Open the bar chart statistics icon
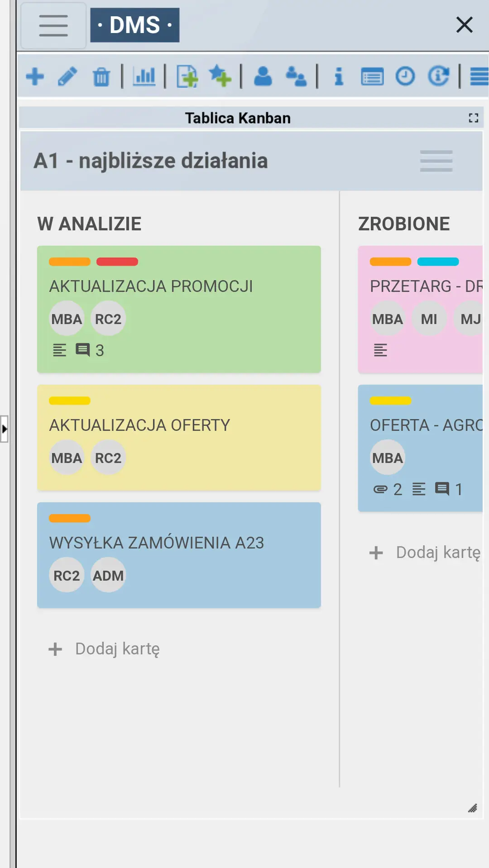Screen dimensions: 489x868 pyautogui.click(x=144, y=76)
